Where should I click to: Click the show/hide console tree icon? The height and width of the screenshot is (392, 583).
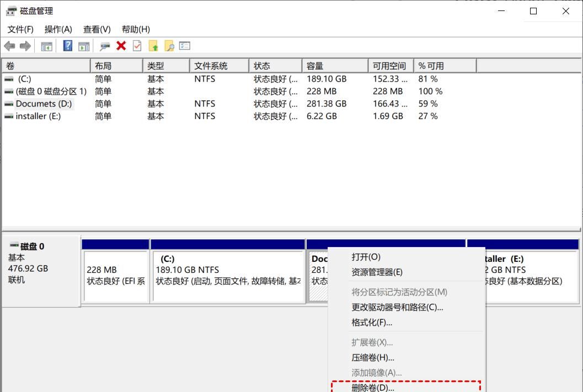click(x=47, y=46)
